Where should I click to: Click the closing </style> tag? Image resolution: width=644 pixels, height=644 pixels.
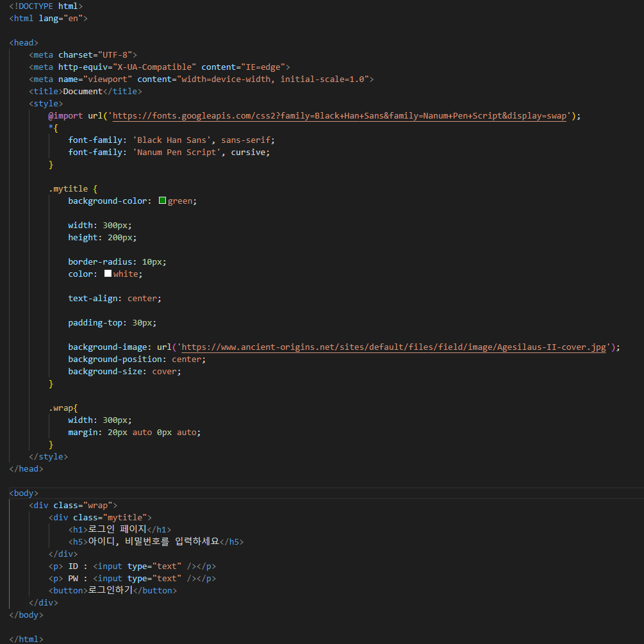[x=49, y=457]
